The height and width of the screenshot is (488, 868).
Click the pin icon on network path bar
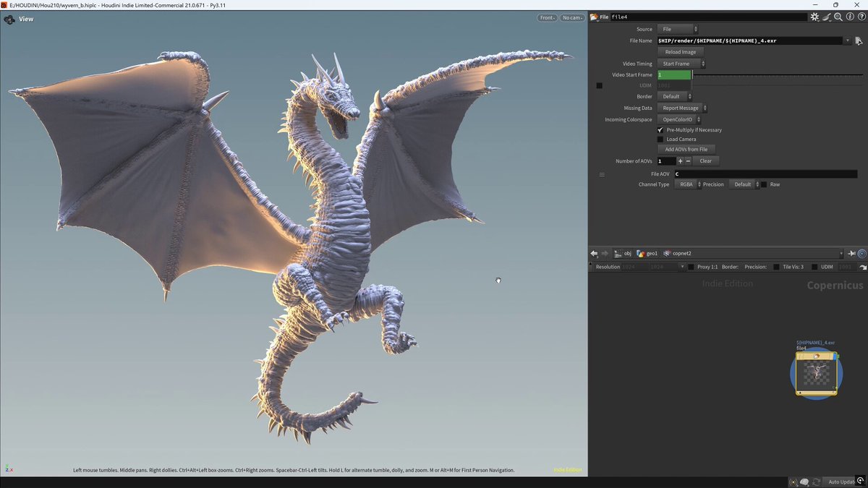click(x=851, y=254)
